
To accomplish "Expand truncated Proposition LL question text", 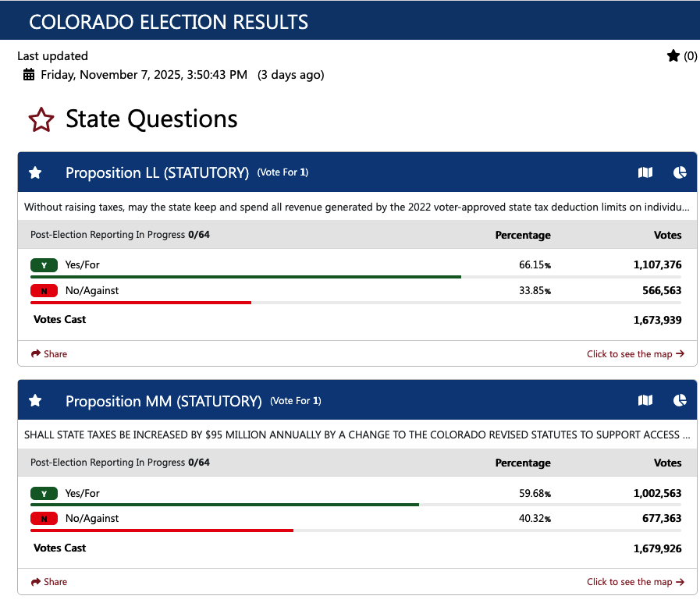I will click(x=357, y=208).
